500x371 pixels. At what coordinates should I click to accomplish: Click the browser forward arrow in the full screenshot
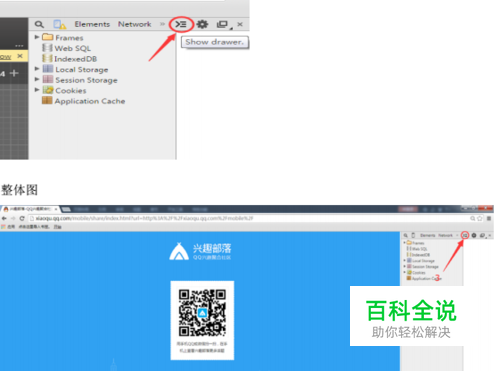click(13, 218)
